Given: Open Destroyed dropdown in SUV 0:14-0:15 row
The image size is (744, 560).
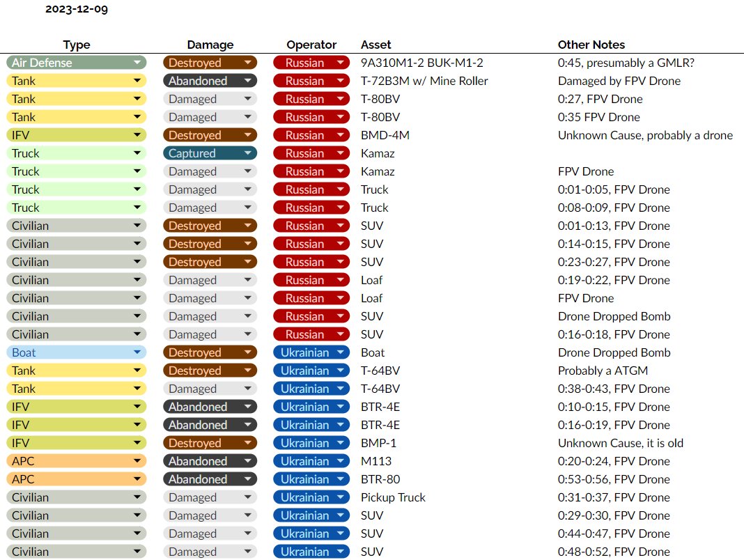Looking at the screenshot, I should pos(210,244).
